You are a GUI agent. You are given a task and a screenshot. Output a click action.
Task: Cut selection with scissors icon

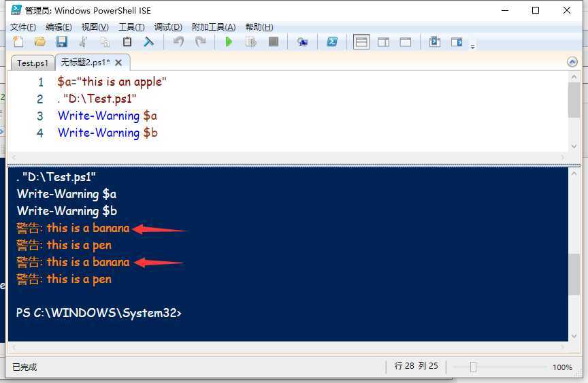(84, 42)
